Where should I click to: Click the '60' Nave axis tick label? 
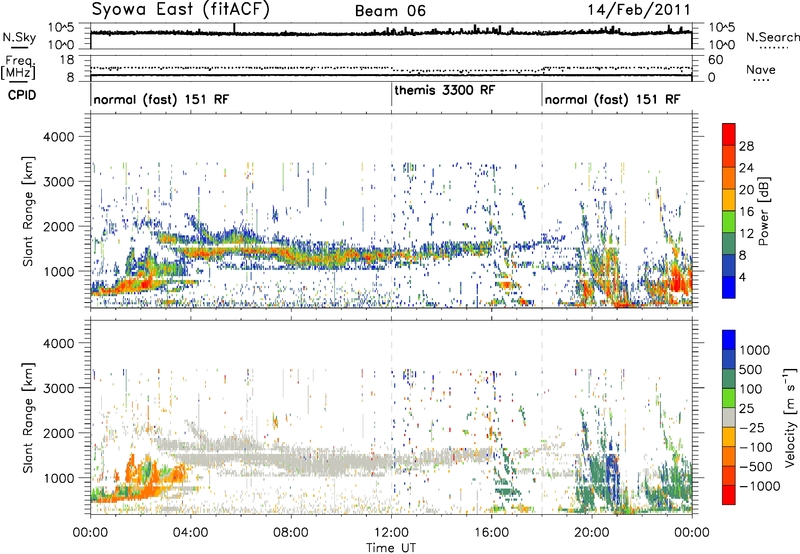pos(715,60)
